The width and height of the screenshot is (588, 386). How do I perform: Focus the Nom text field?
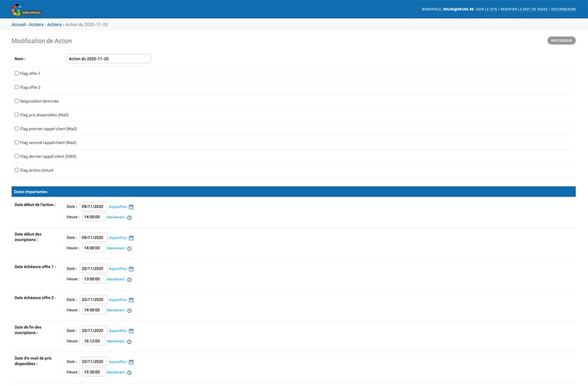coord(109,59)
